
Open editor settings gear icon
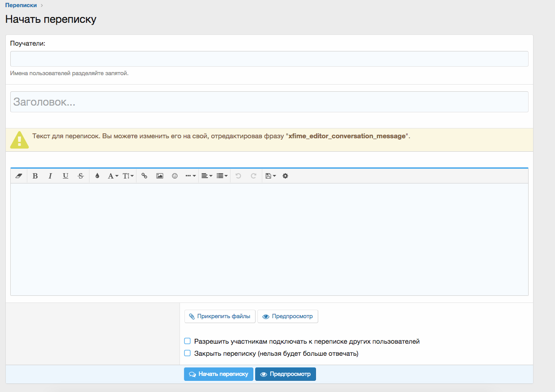click(x=285, y=176)
